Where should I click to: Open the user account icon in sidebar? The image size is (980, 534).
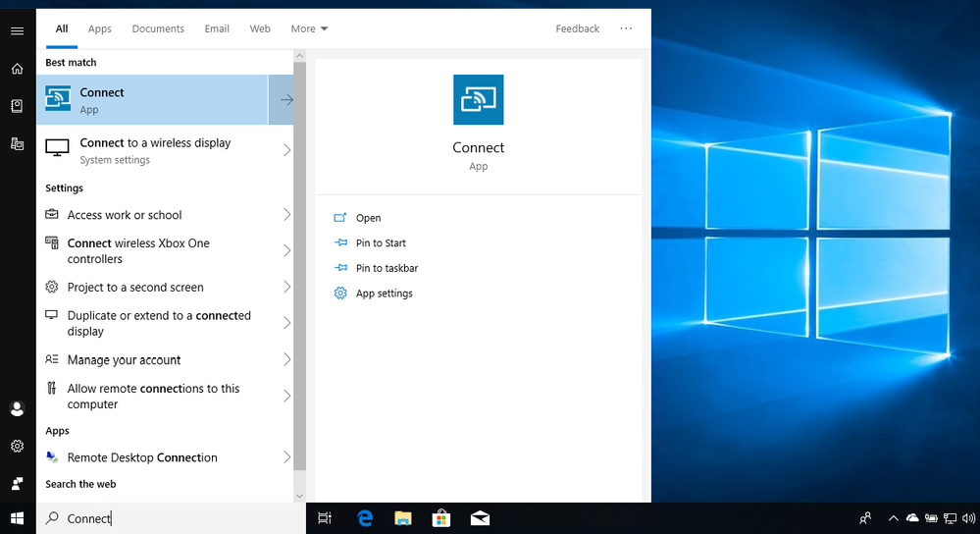pyautogui.click(x=18, y=409)
